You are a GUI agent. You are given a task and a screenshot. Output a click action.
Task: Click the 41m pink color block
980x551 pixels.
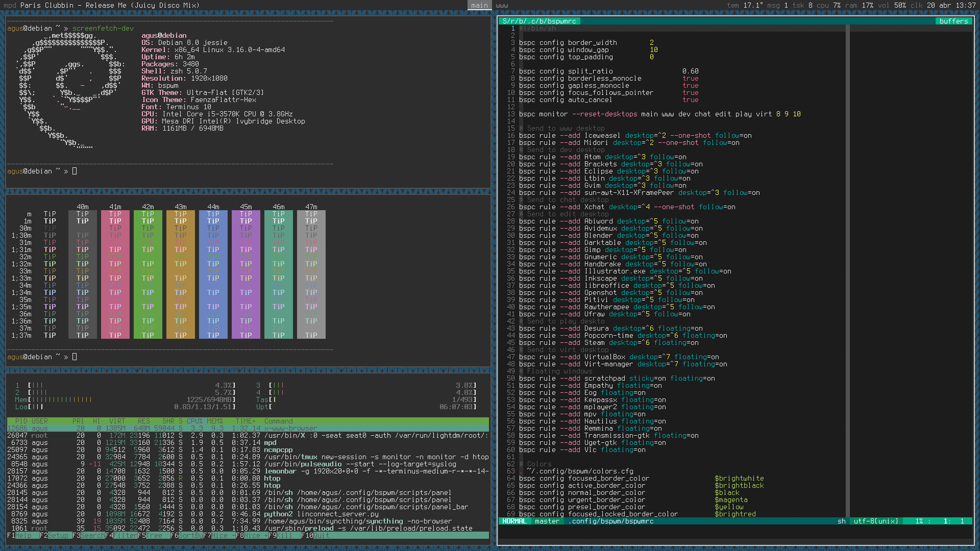[115, 274]
